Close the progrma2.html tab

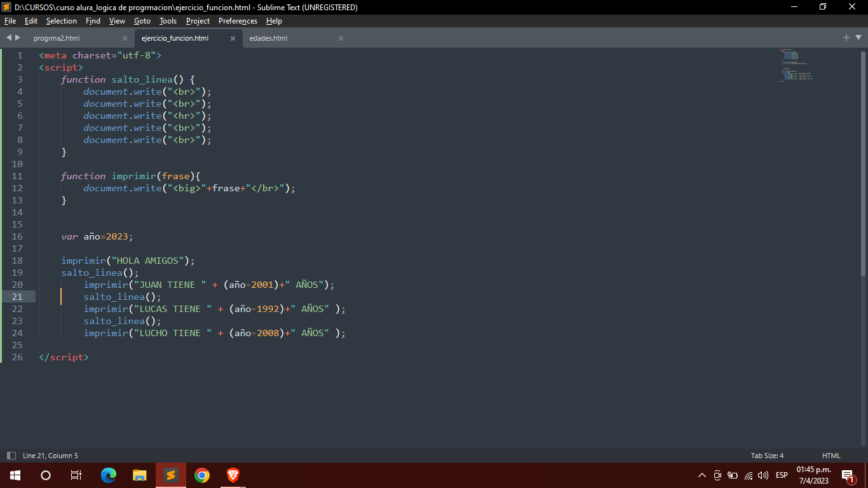coord(125,38)
